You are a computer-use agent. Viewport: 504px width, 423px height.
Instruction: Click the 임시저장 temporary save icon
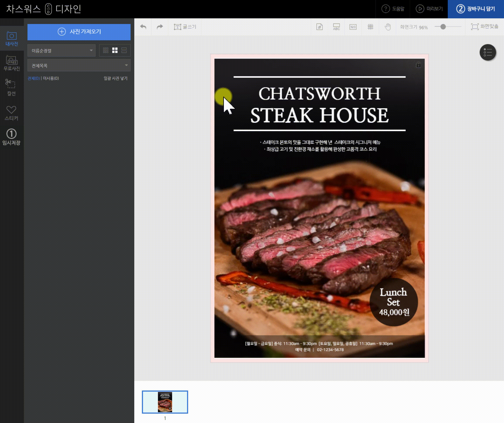pos(12,137)
